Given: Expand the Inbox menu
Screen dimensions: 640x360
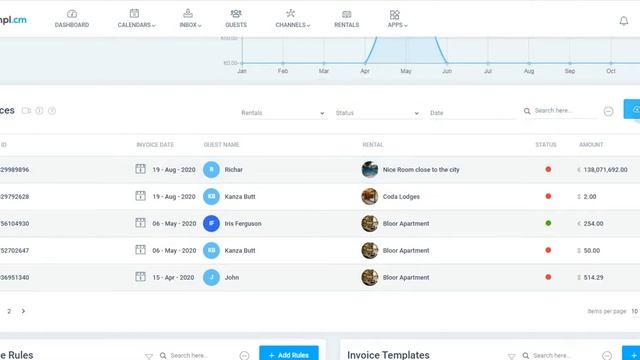Looking at the screenshot, I should [190, 19].
